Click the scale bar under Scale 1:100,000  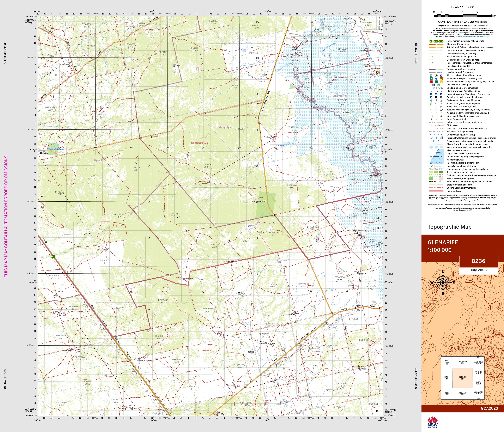coord(463,15)
